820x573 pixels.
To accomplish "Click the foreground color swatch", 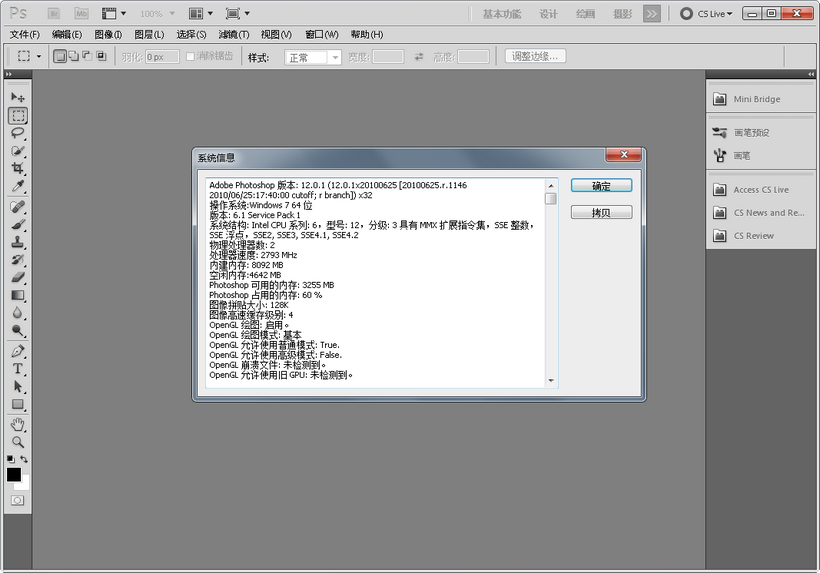I will coord(14,475).
